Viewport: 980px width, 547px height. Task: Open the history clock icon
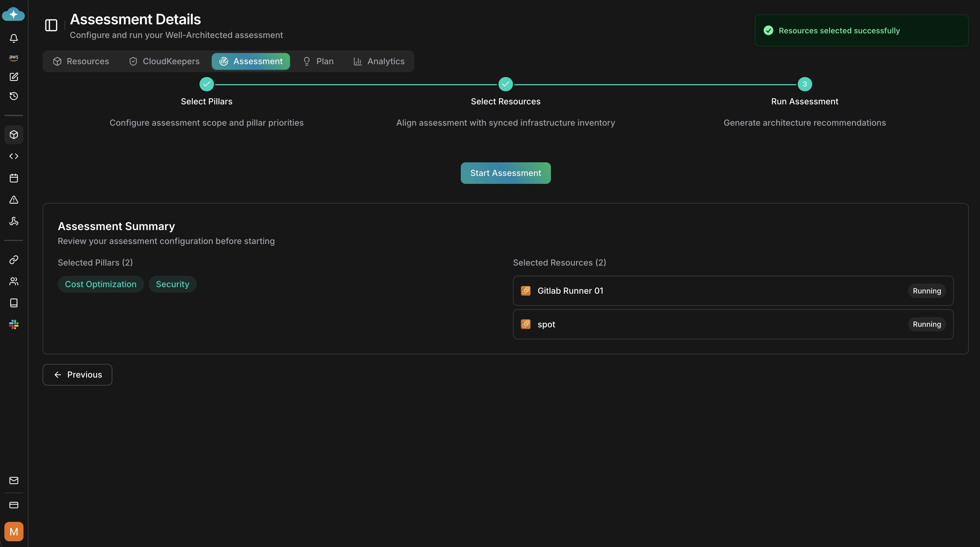point(14,96)
